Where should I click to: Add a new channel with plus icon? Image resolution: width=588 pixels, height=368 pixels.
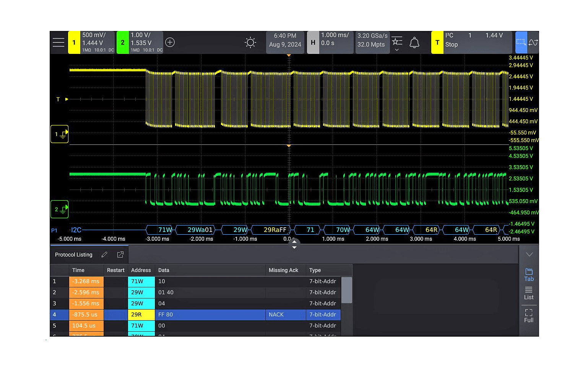(x=170, y=42)
